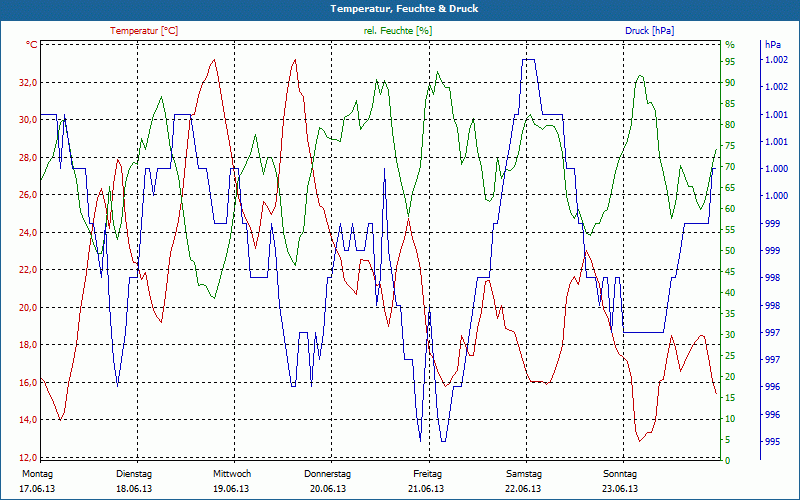Click the "995" pressure axis value
The width and height of the screenshot is (800, 500).
(x=772, y=442)
